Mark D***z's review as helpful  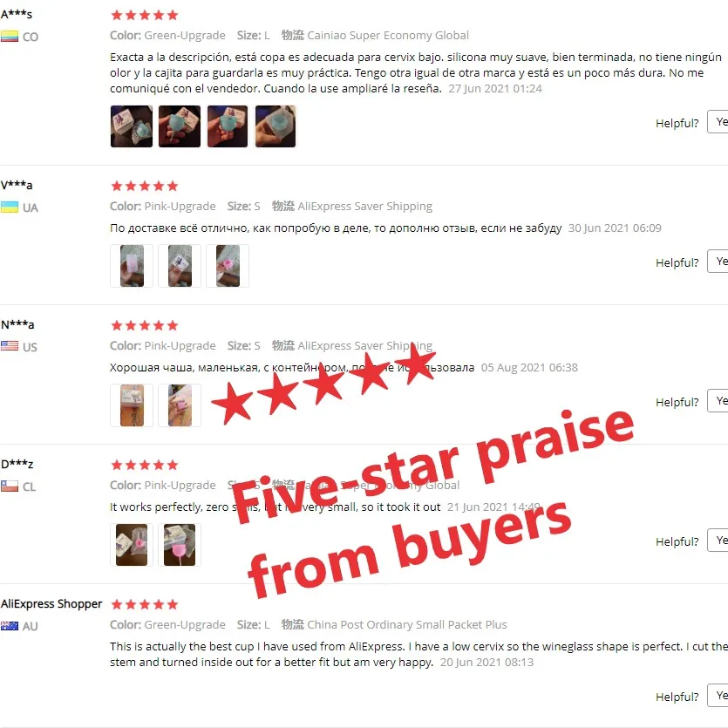718,540
